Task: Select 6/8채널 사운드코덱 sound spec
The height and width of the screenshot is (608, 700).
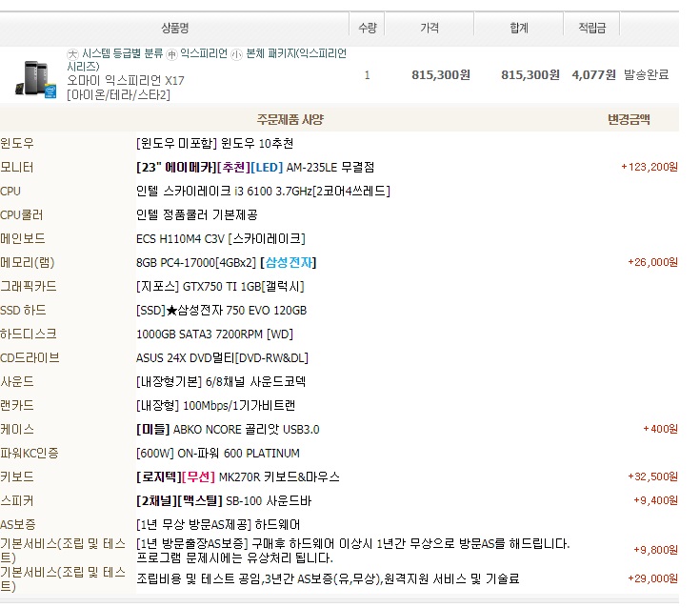Action: coord(221,382)
